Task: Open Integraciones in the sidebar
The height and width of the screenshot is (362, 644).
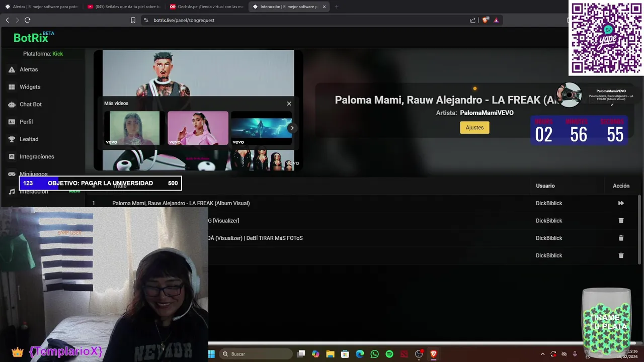Action: (x=36, y=156)
